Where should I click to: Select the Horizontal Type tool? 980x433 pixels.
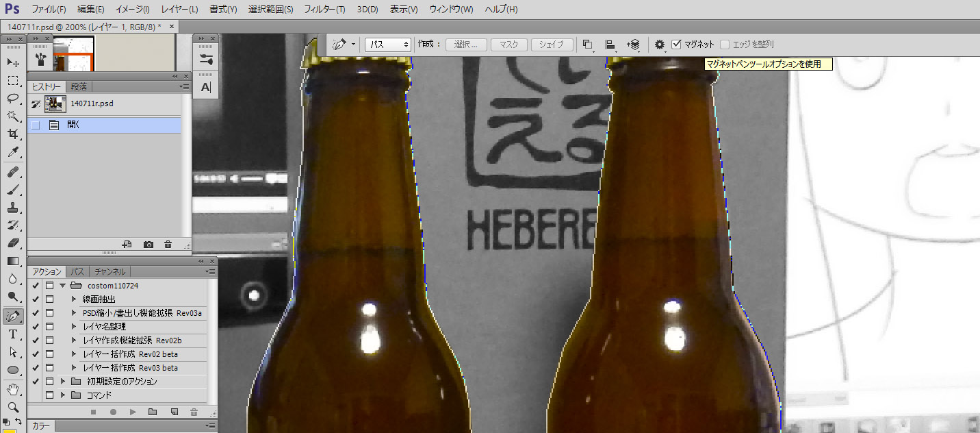[x=13, y=334]
